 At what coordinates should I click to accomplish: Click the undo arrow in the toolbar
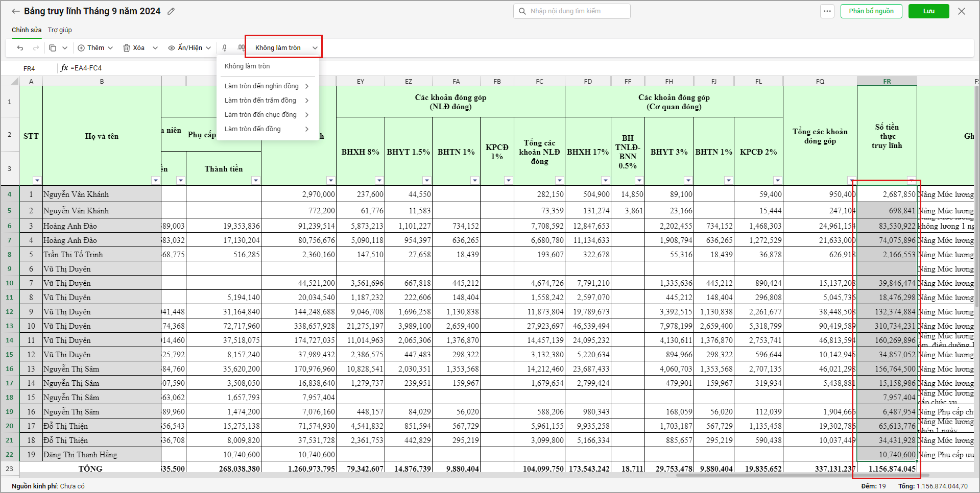20,48
